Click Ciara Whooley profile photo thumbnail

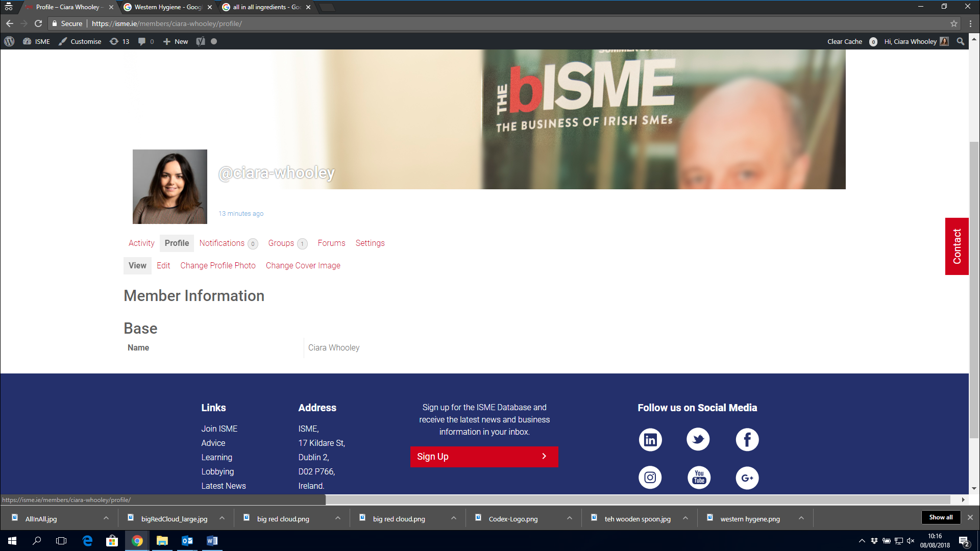pos(170,187)
